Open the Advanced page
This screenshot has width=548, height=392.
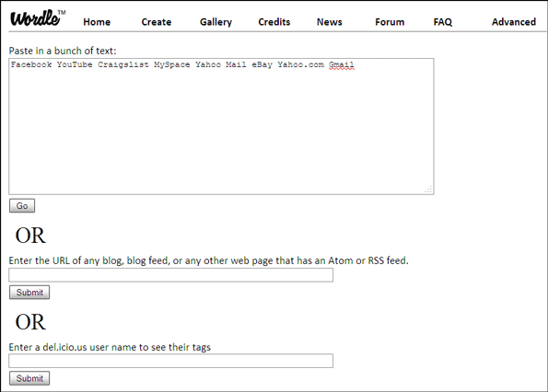click(x=514, y=22)
